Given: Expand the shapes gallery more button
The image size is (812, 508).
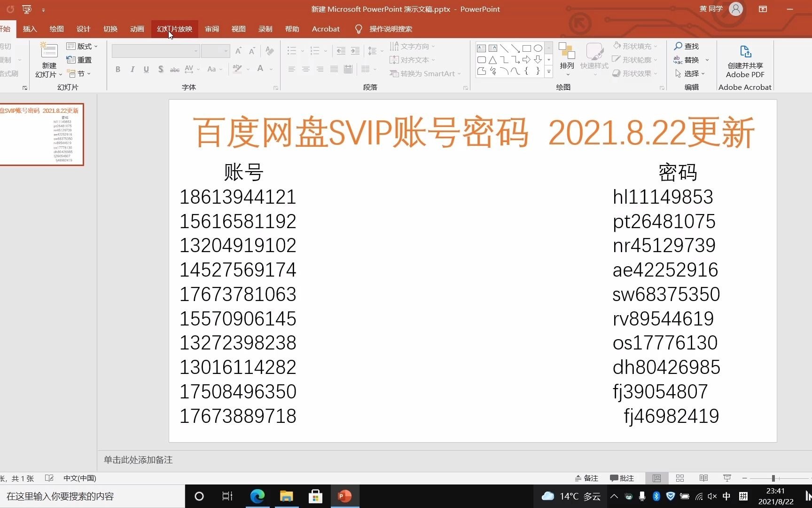Looking at the screenshot, I should click(x=548, y=71).
